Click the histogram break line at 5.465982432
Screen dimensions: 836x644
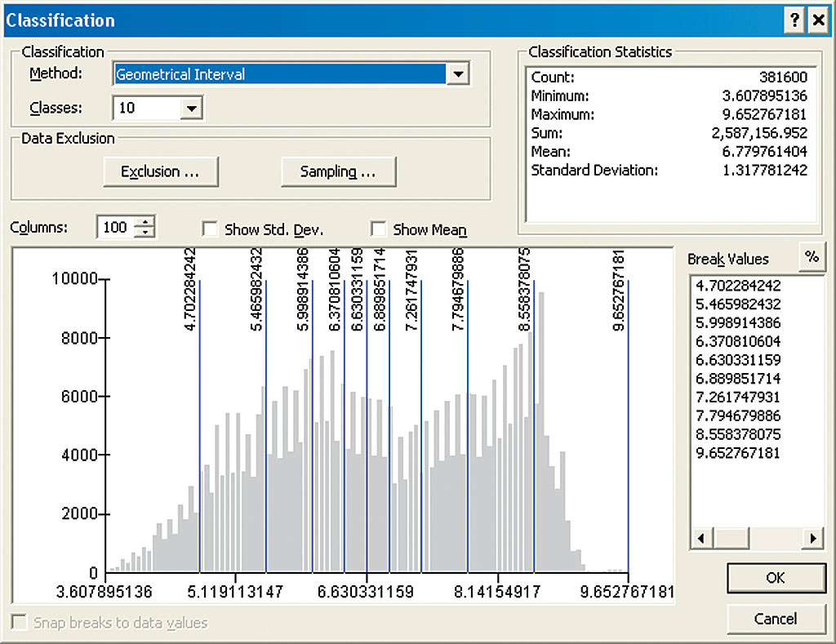[x=266, y=427]
